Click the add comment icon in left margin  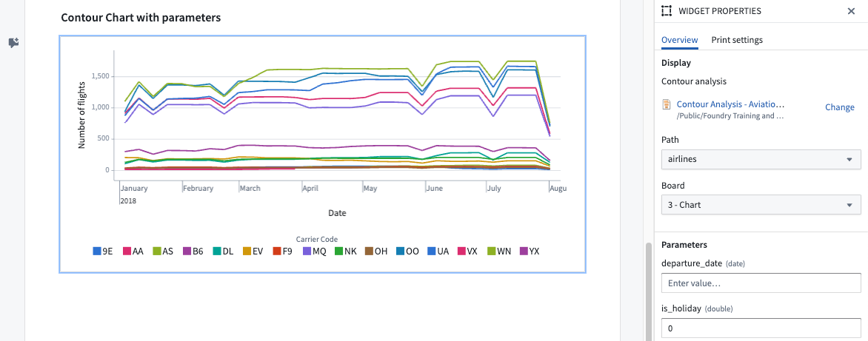pos(13,43)
